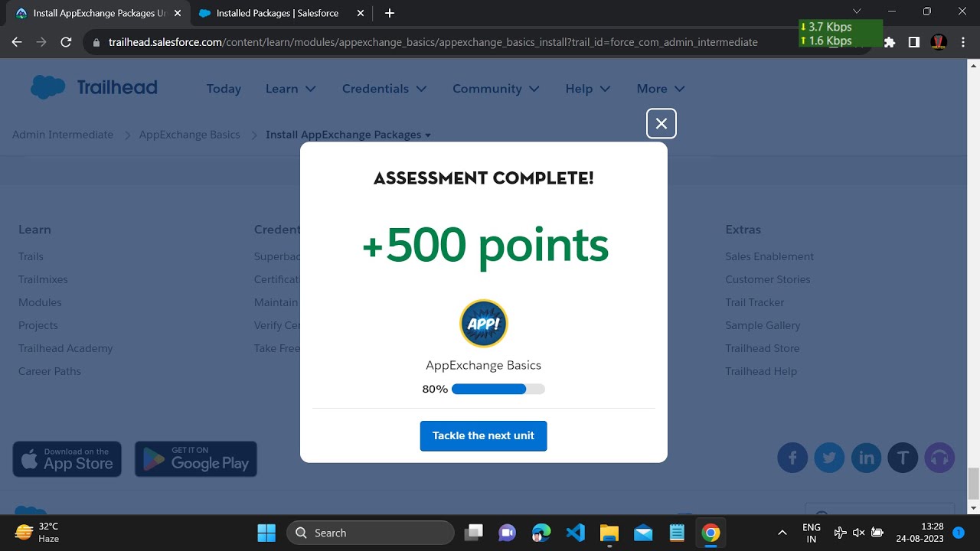Open Modules footer link
Screen dimensions: 980x551
pyautogui.click(x=40, y=302)
